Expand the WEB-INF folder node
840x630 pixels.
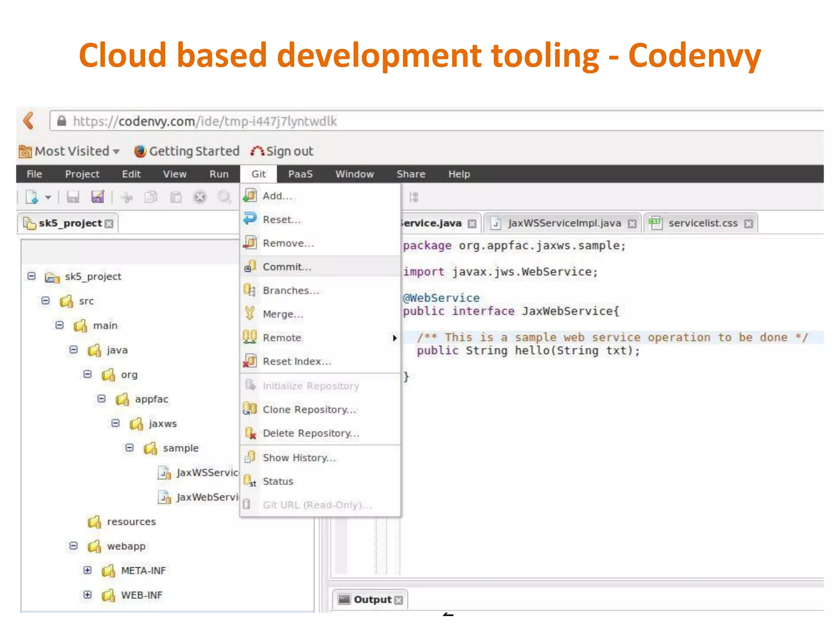pyautogui.click(x=87, y=594)
